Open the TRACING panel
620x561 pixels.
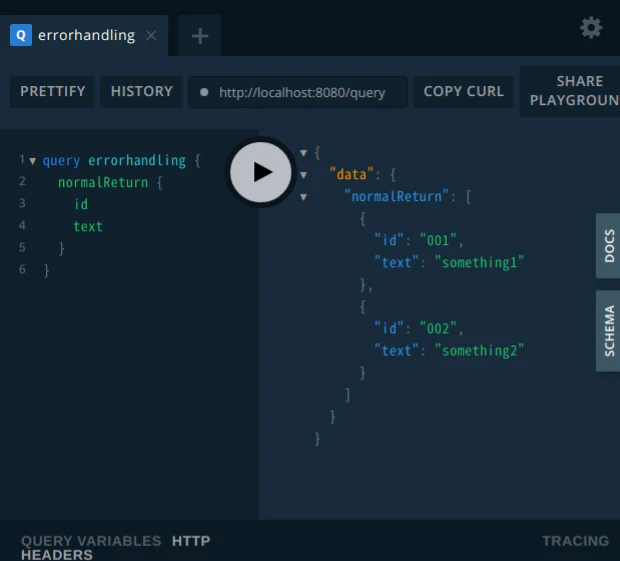tap(575, 540)
